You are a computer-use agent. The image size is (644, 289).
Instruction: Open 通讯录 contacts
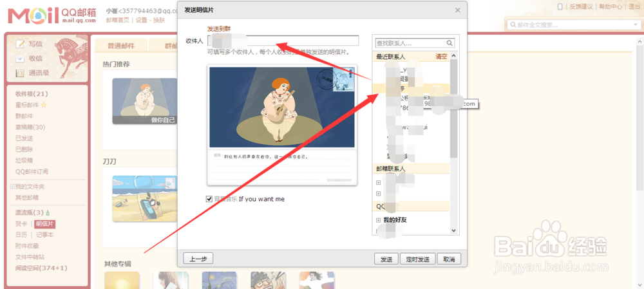point(39,73)
